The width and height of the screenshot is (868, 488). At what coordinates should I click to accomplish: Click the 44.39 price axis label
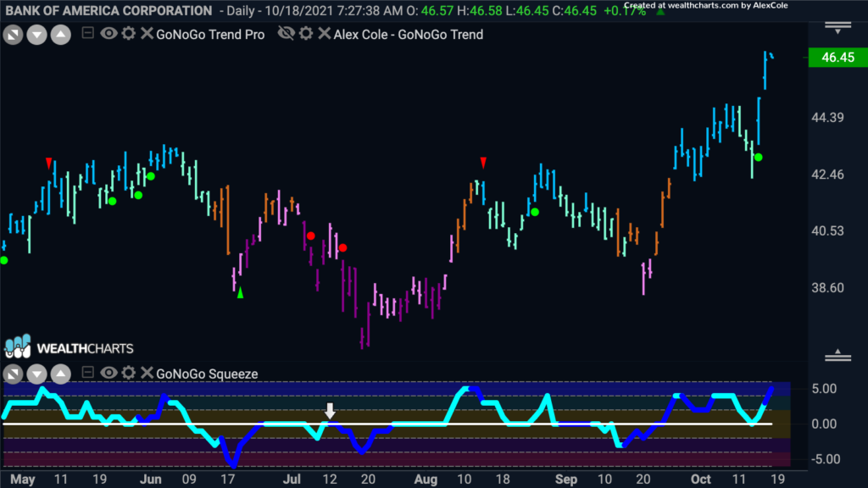tap(827, 117)
